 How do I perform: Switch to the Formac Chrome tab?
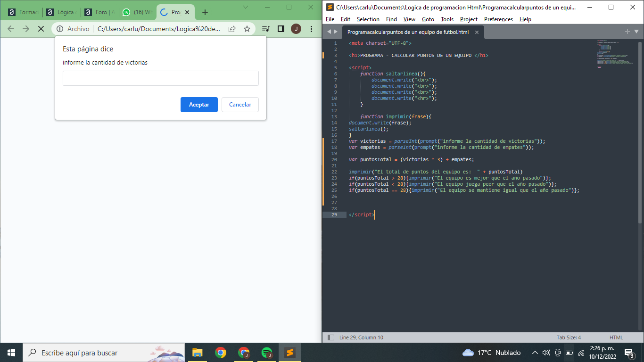tap(23, 12)
